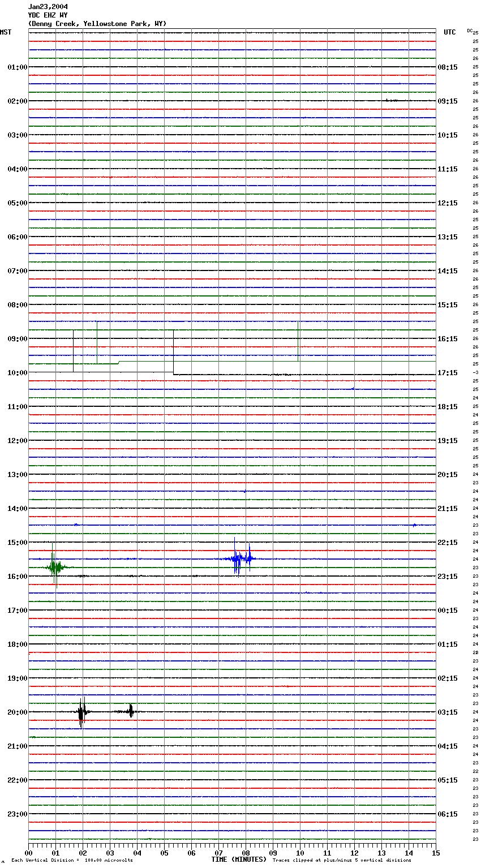
Task: Click the 'DC' column header
Action: click(x=470, y=31)
